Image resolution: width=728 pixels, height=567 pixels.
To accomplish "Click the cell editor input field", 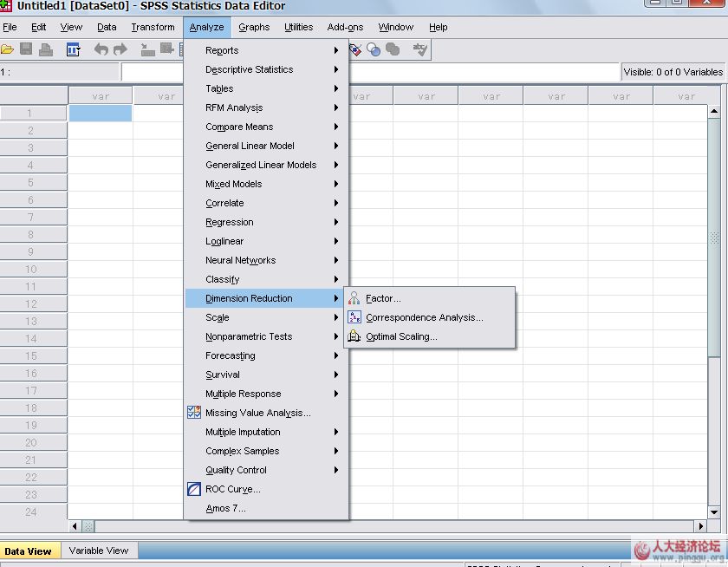I will click(369, 72).
